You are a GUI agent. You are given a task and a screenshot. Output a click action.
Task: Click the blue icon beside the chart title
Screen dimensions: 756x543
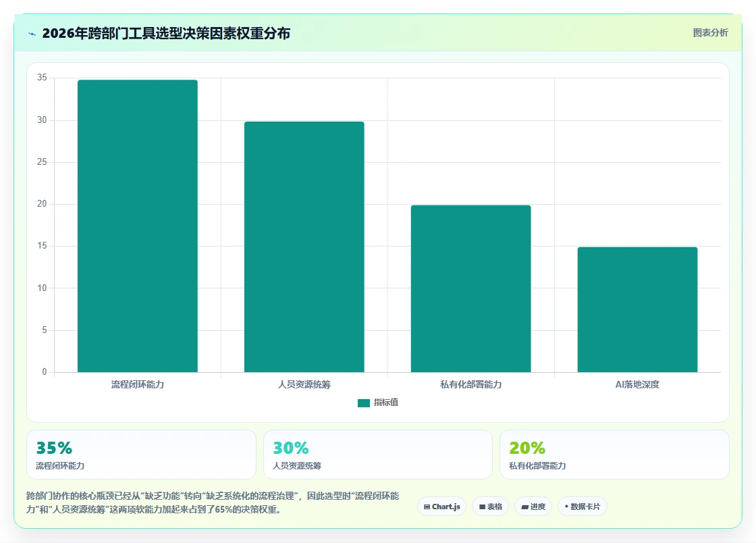32,34
